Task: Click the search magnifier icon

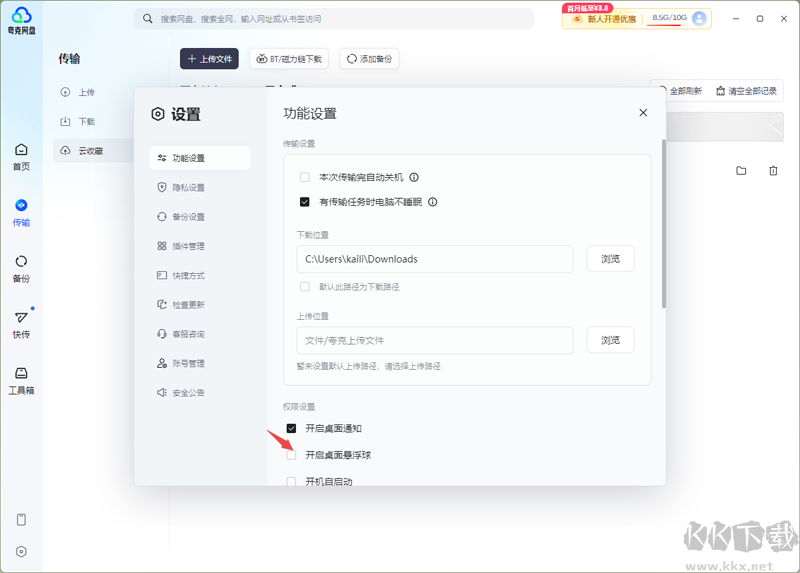Action: point(147,19)
